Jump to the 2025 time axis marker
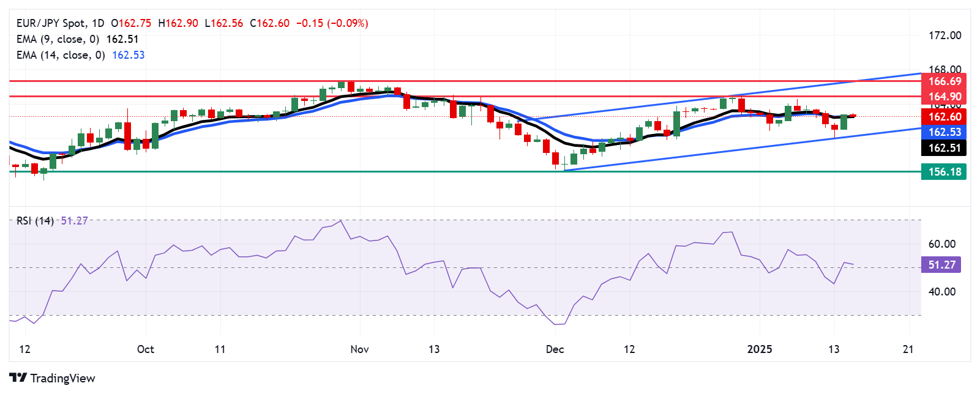This screenshot has width=980, height=394. click(760, 349)
